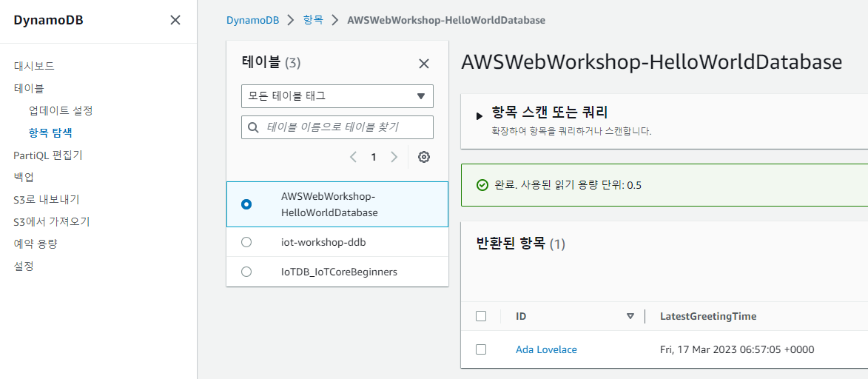This screenshot has width=868, height=379.
Task: Open 테이블 in the sidebar
Action: tap(29, 88)
